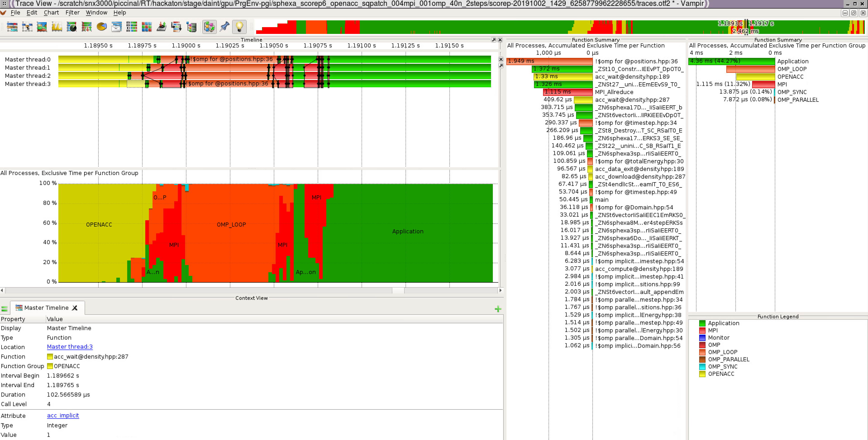Click the Counter Data Timeline icon
868x440 pixels.
coord(57,27)
